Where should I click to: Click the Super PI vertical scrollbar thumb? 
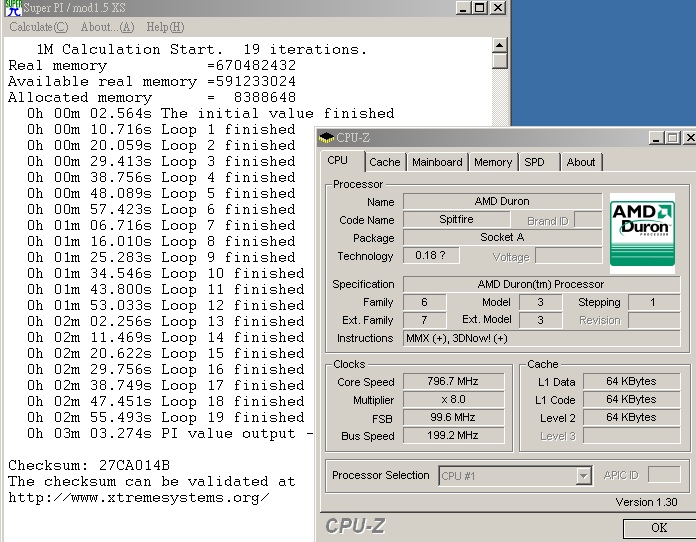click(x=500, y=61)
